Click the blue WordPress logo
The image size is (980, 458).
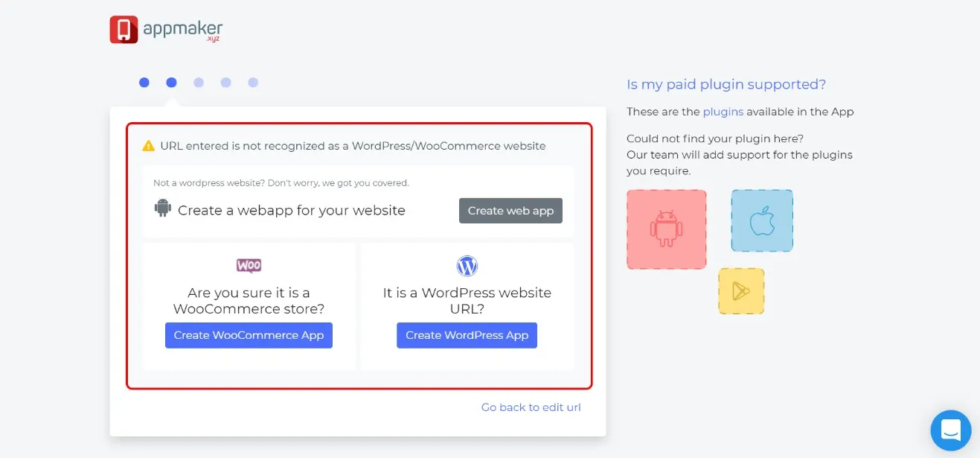[x=467, y=266]
